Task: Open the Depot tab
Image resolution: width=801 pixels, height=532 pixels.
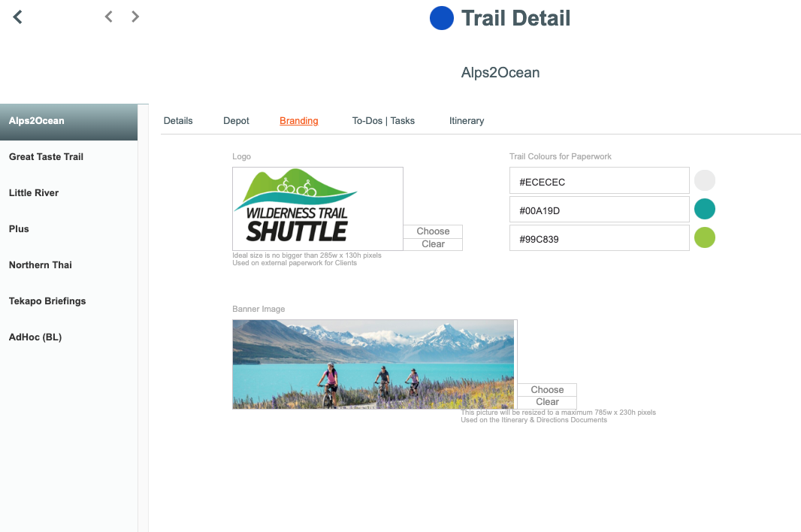Action: (236, 121)
